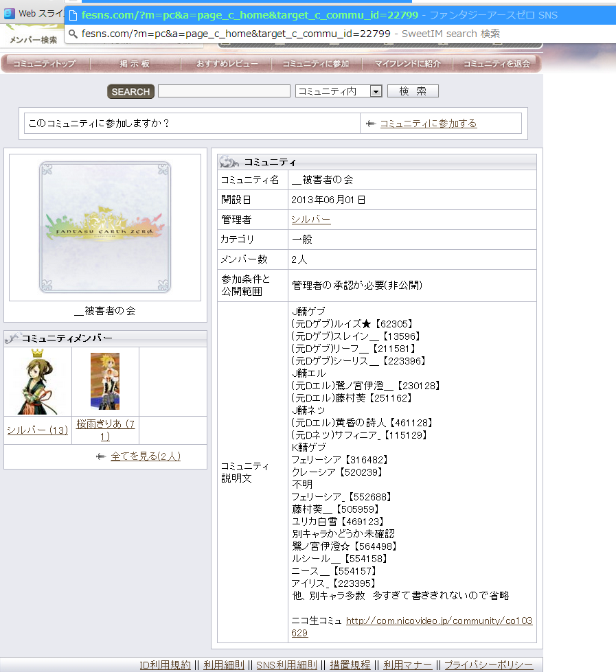Click マイフレンドに紹介 in navigation bar
This screenshot has height=672, width=616.
(407, 64)
